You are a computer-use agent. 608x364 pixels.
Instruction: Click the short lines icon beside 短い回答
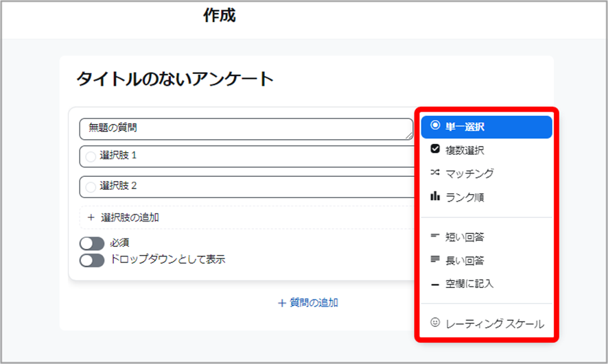[435, 235]
